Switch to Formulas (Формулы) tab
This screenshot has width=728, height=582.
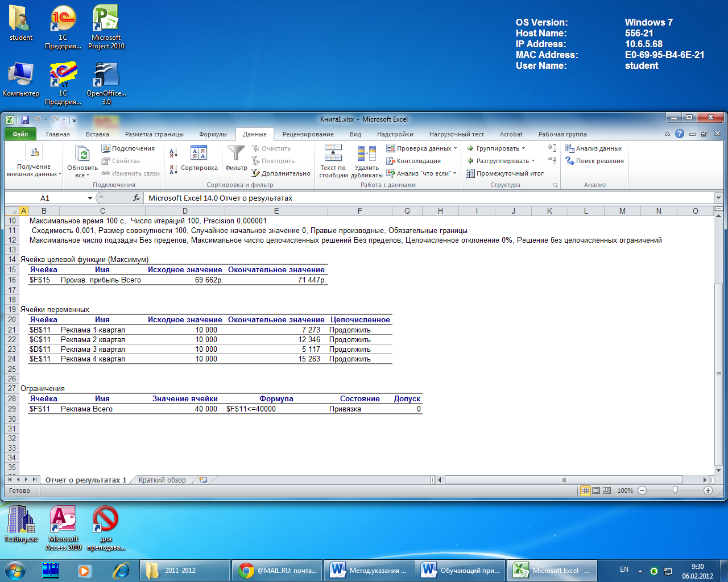(213, 134)
